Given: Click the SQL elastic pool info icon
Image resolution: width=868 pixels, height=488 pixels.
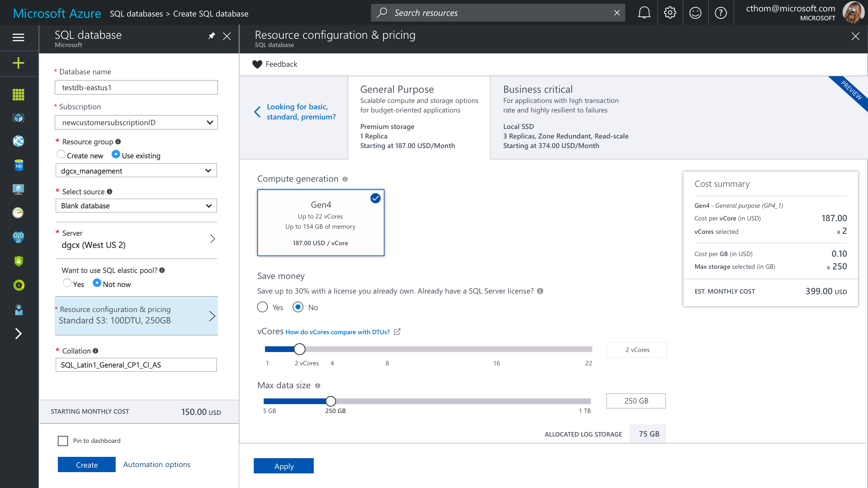Looking at the screenshot, I should [162, 270].
